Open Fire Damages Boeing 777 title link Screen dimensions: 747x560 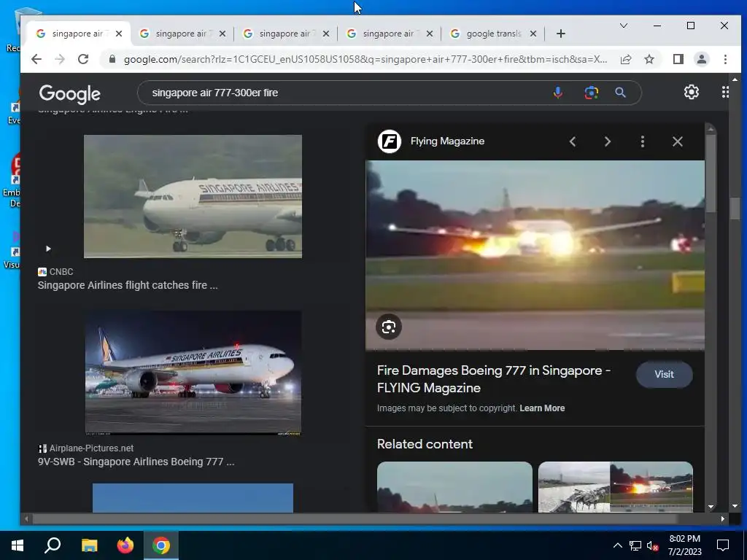[x=494, y=379]
